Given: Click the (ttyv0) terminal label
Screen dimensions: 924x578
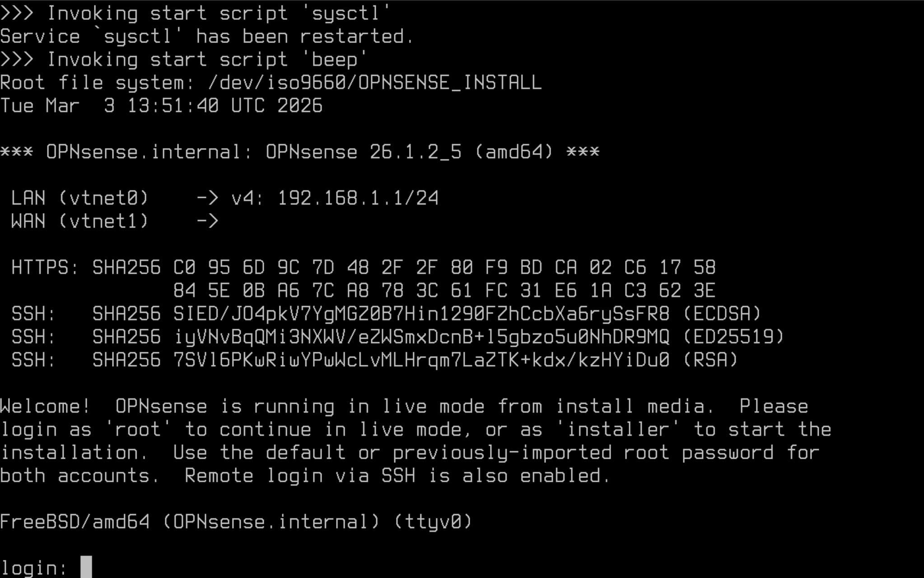Looking at the screenshot, I should tap(433, 522).
